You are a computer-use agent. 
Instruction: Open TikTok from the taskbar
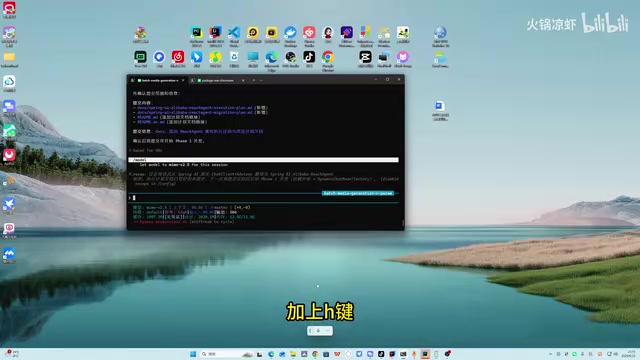pos(381,354)
